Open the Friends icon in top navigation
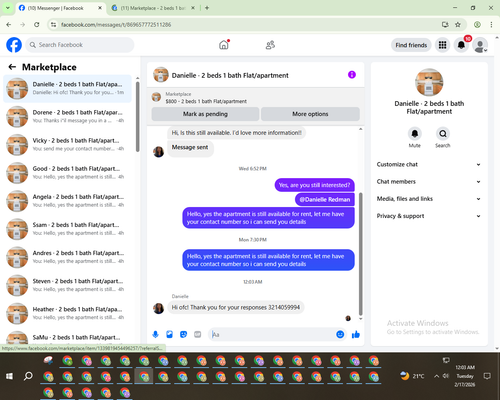The width and height of the screenshot is (500, 400). point(270,45)
